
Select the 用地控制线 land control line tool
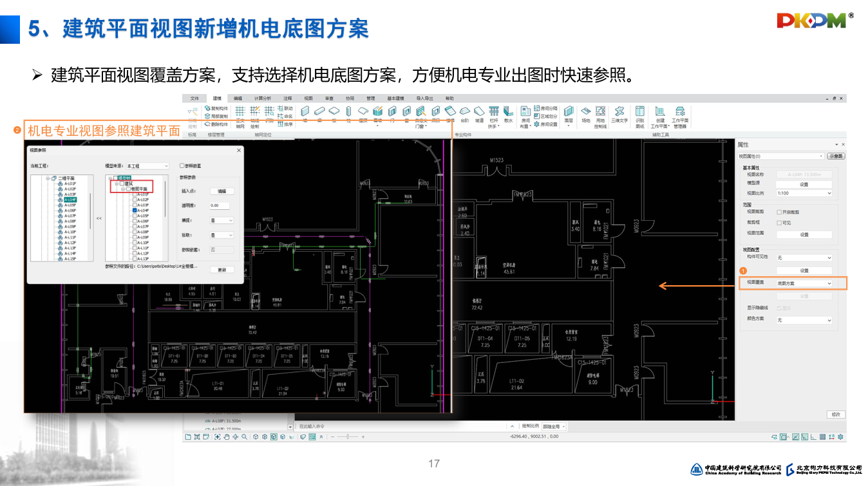tap(600, 117)
